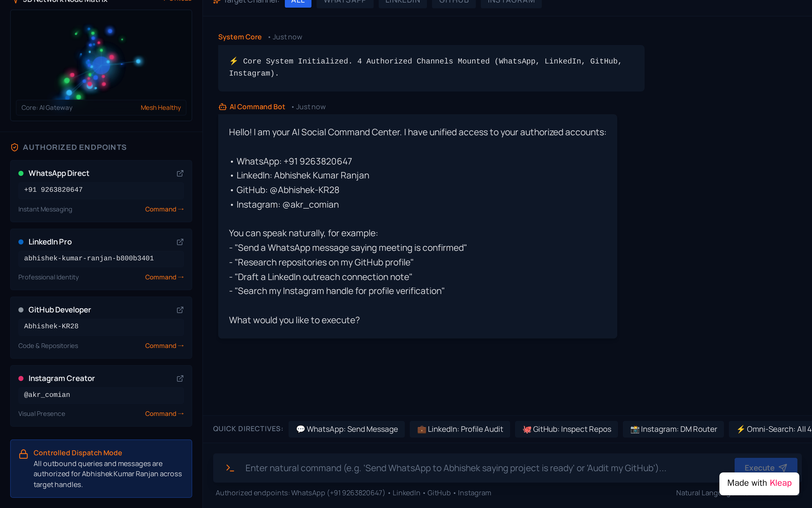Click the pink Instagram Creator status dot
This screenshot has height=508, width=812.
point(21,378)
